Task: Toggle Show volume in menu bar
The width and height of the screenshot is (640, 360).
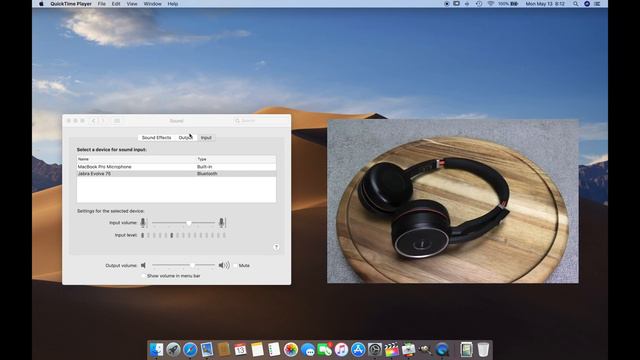Action: pyautogui.click(x=143, y=276)
